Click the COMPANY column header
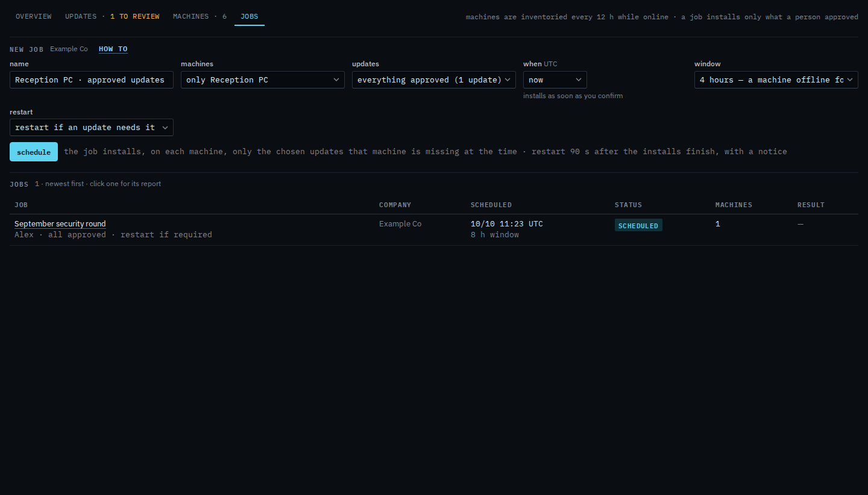The image size is (868, 495). point(395,205)
